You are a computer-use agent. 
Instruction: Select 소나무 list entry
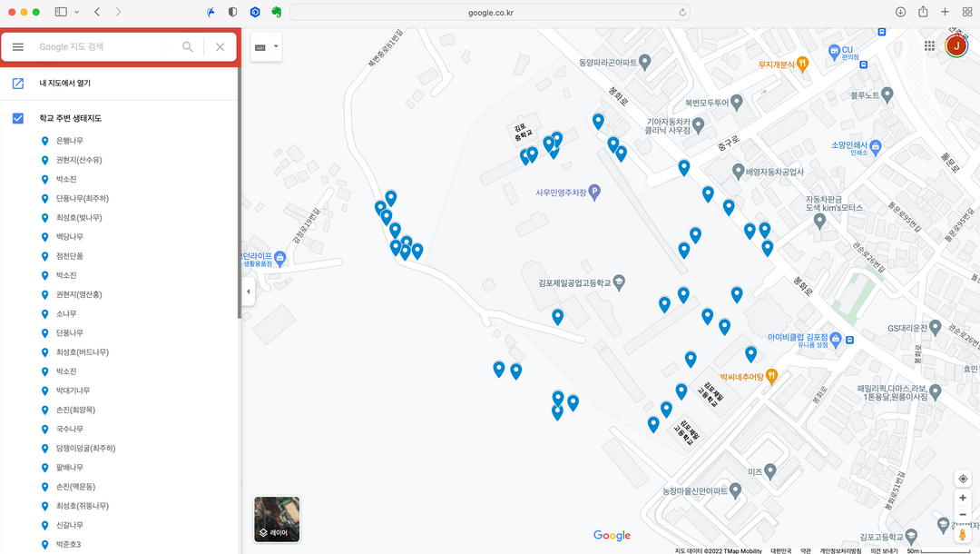66,314
